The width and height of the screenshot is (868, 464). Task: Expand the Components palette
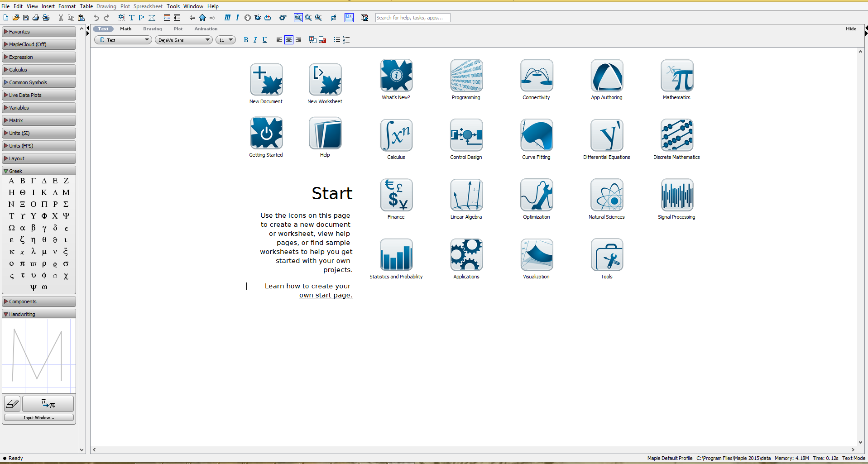point(39,301)
